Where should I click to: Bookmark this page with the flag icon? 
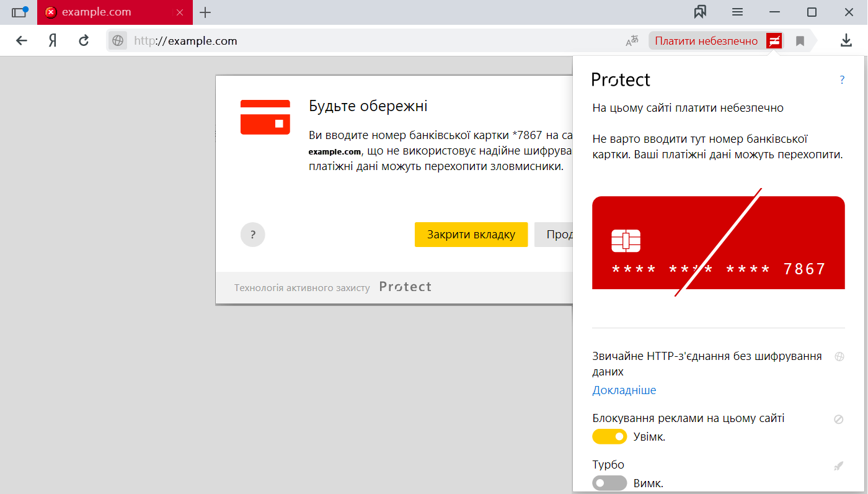tap(800, 41)
